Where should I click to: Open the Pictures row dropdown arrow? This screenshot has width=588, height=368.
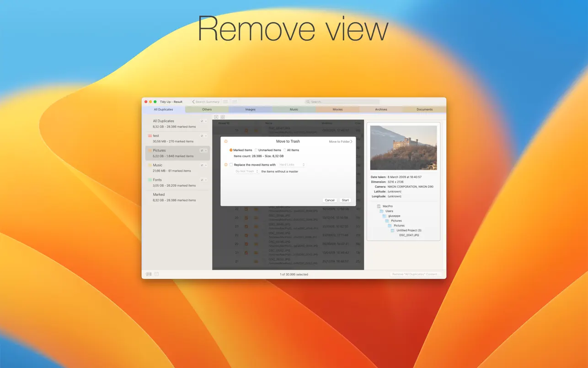[206, 151]
